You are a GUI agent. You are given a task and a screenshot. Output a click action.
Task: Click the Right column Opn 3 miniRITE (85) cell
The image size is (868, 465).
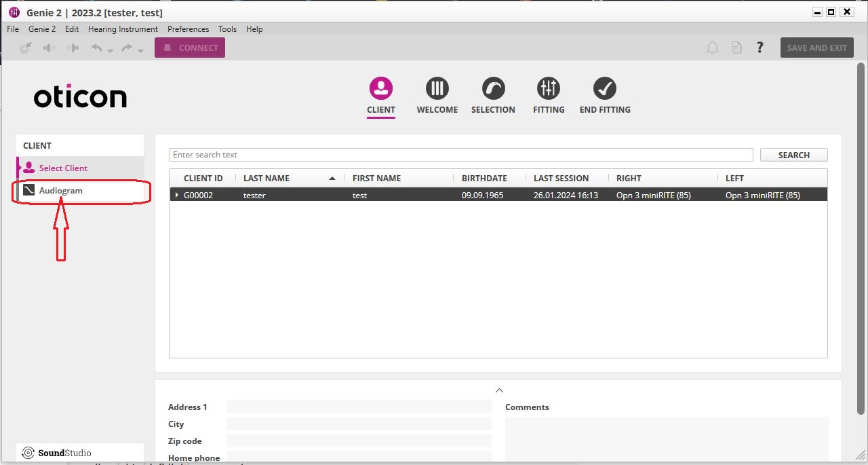(x=654, y=196)
